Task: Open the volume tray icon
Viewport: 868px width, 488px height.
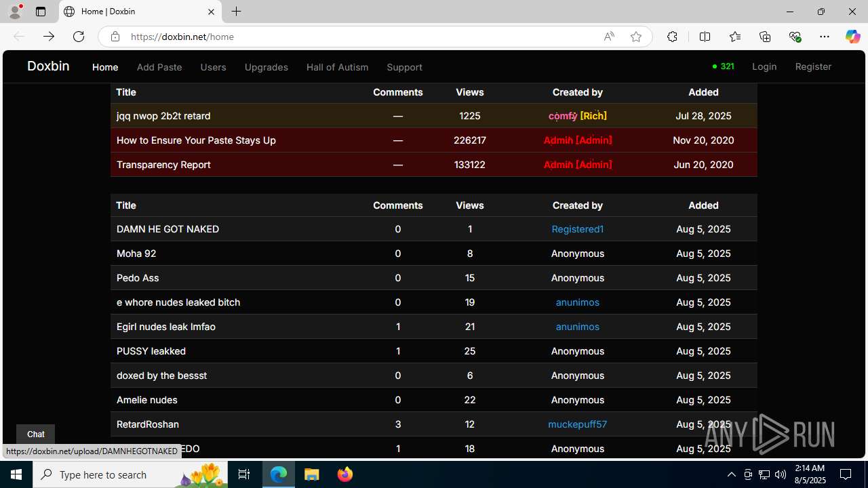Action: tap(781, 474)
